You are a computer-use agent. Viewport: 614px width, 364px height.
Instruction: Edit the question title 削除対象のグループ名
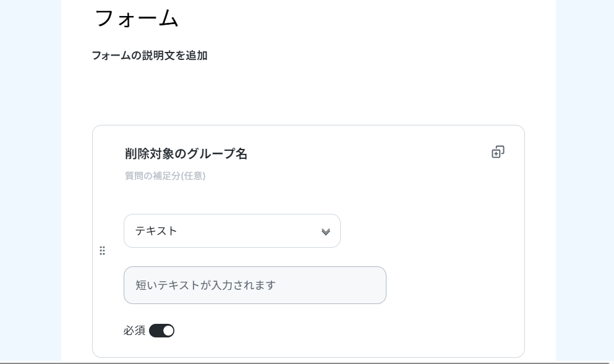(185, 154)
